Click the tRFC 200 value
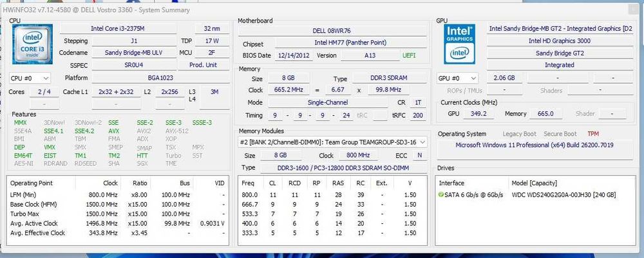This screenshot has height=258, width=644. tap(418, 116)
